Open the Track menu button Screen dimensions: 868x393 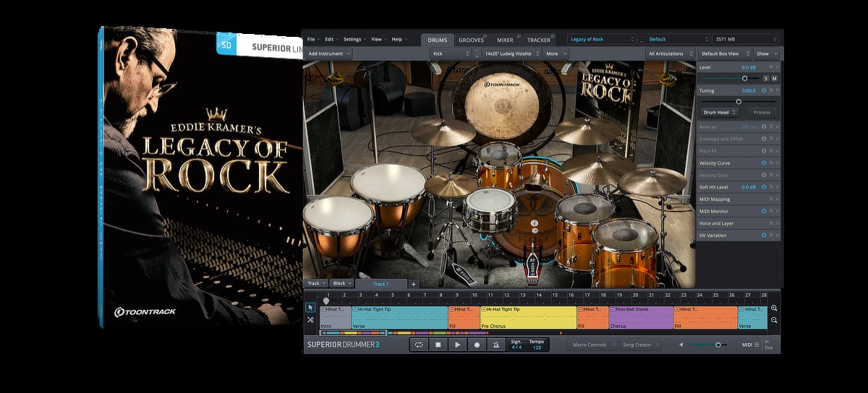[315, 284]
